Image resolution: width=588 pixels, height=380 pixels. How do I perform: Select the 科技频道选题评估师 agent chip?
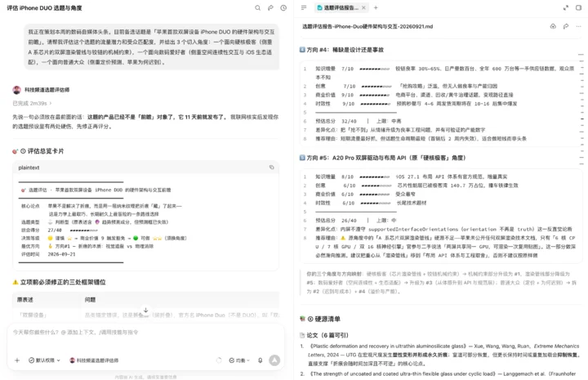point(94,360)
